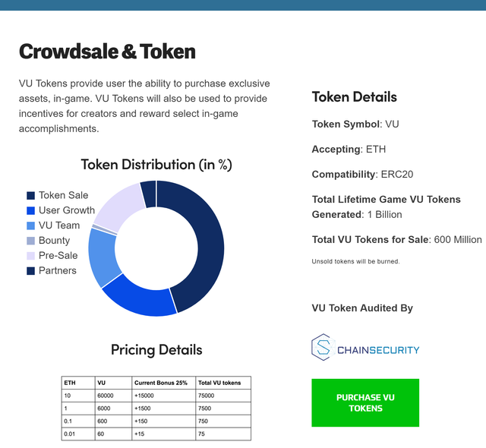This screenshot has height=448, width=486.
Task: Select the Token Sale legend swatch
Action: click(30, 195)
